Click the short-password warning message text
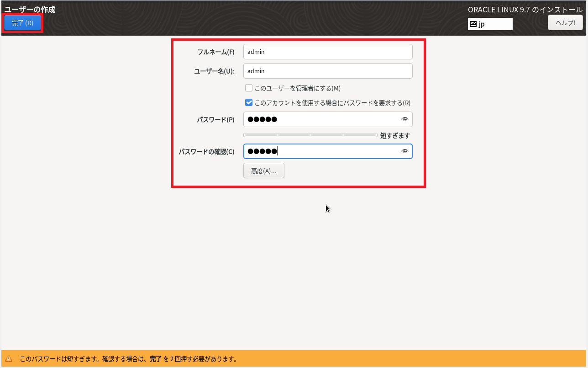The width and height of the screenshot is (588, 368). click(128, 359)
